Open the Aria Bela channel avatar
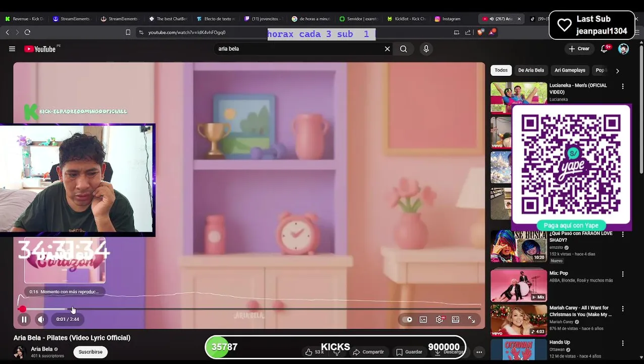The image size is (644, 364). 20,352
